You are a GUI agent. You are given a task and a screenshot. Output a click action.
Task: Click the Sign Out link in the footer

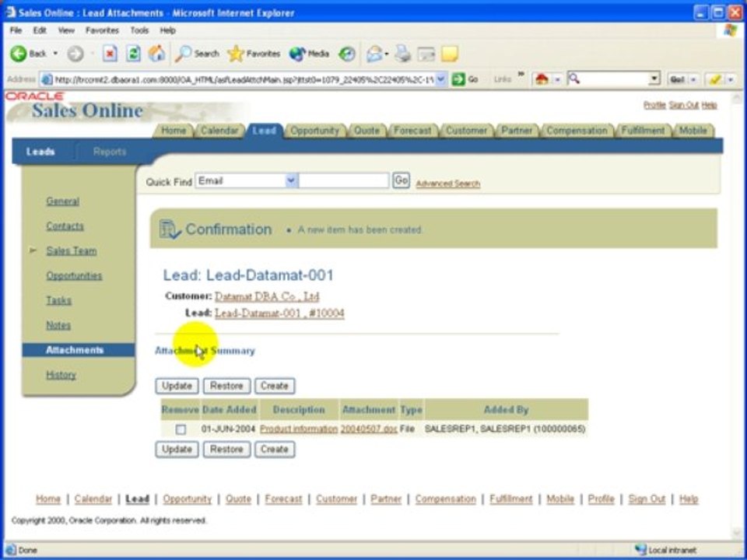[647, 499]
